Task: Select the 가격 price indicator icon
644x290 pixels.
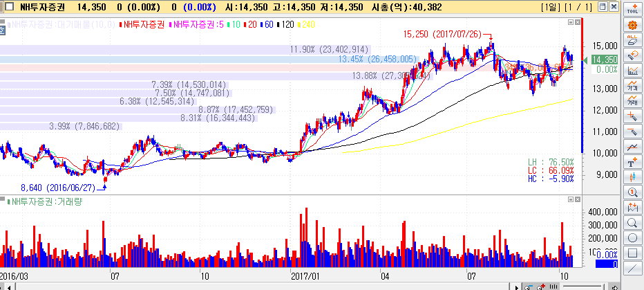Action: click(632, 85)
